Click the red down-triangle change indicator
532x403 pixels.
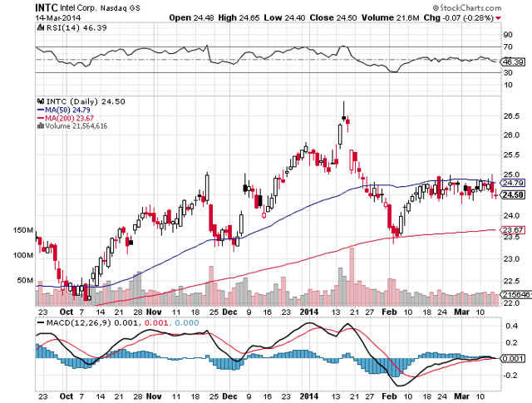coord(498,18)
